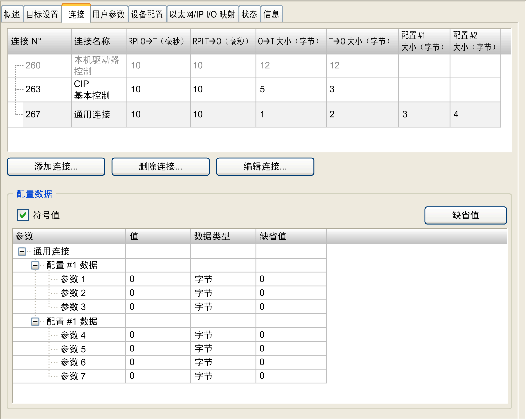Viewport: 526px width, 420px height.
Task: Click the 编辑连接... button
Action: coord(265,166)
